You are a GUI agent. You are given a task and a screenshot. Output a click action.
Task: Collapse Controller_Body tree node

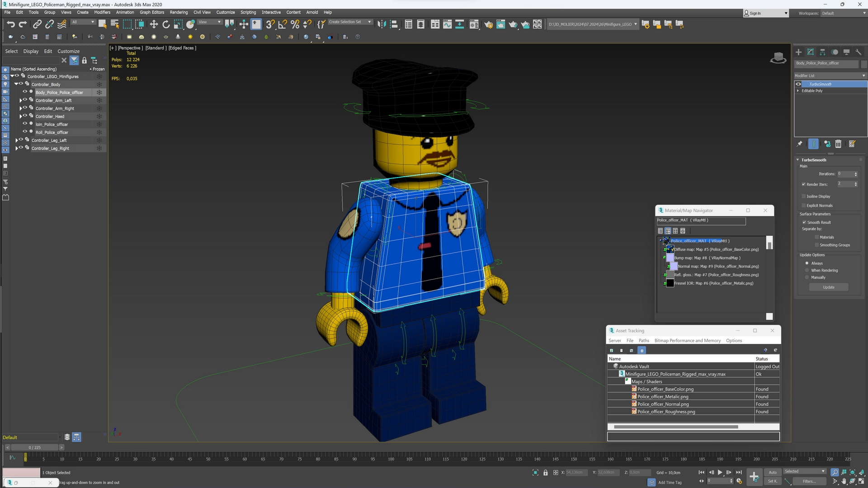(16, 84)
